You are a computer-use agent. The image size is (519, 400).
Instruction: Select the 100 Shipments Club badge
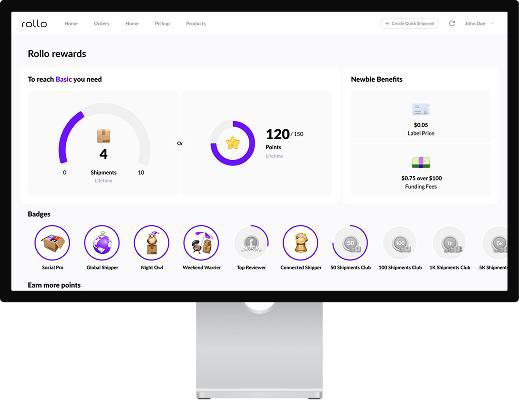pyautogui.click(x=400, y=243)
